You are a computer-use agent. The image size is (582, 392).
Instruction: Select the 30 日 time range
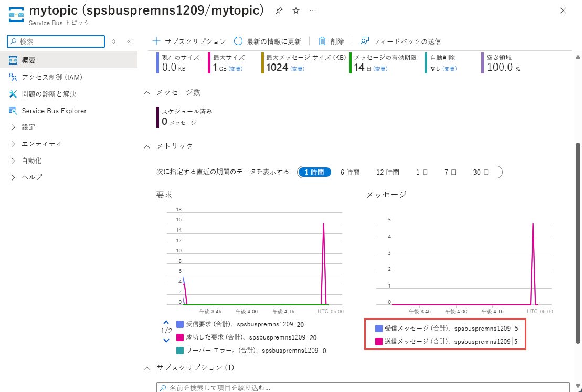click(x=481, y=172)
